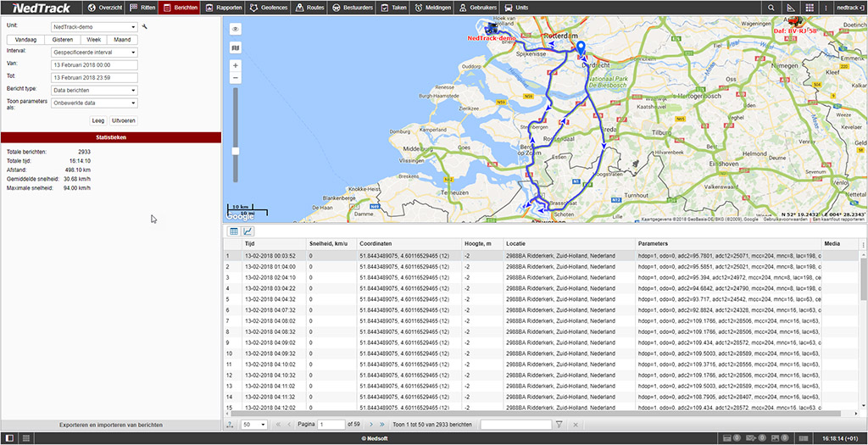Click the nedtrack logout button
This screenshot has width=868, height=445.
(x=849, y=8)
